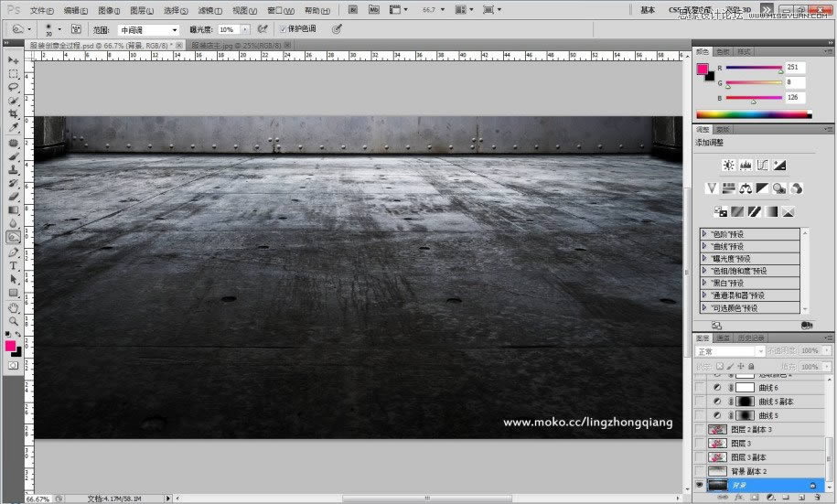837x504 pixels.
Task: Click the foreground pink color swatch in toolbox
Action: [x=11, y=346]
